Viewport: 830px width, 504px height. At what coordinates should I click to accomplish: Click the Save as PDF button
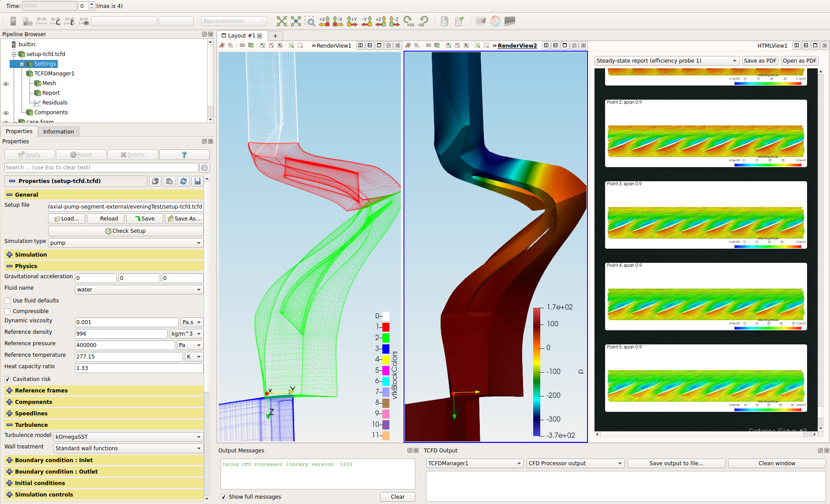click(759, 61)
